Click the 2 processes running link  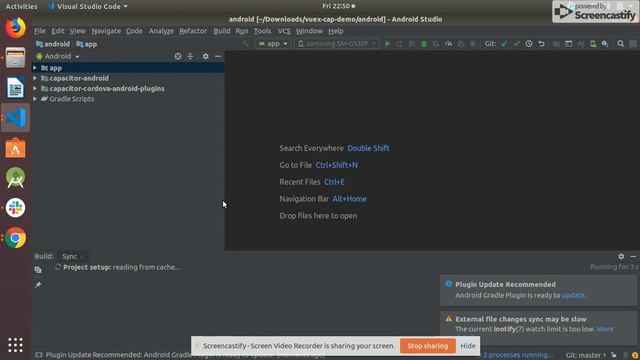(x=518, y=355)
